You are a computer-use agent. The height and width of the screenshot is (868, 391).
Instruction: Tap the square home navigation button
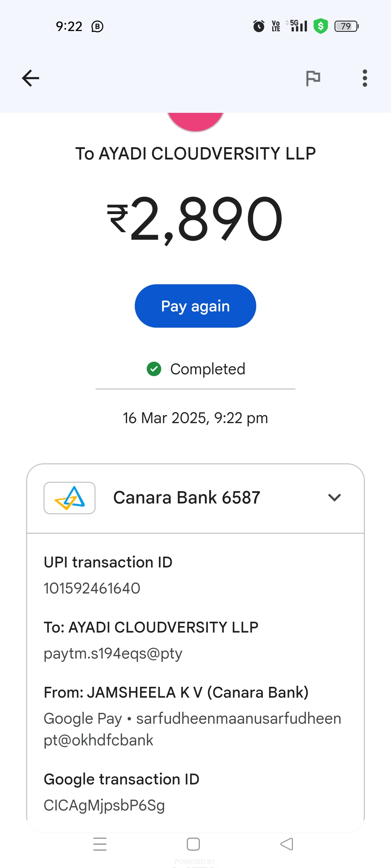pyautogui.click(x=193, y=844)
